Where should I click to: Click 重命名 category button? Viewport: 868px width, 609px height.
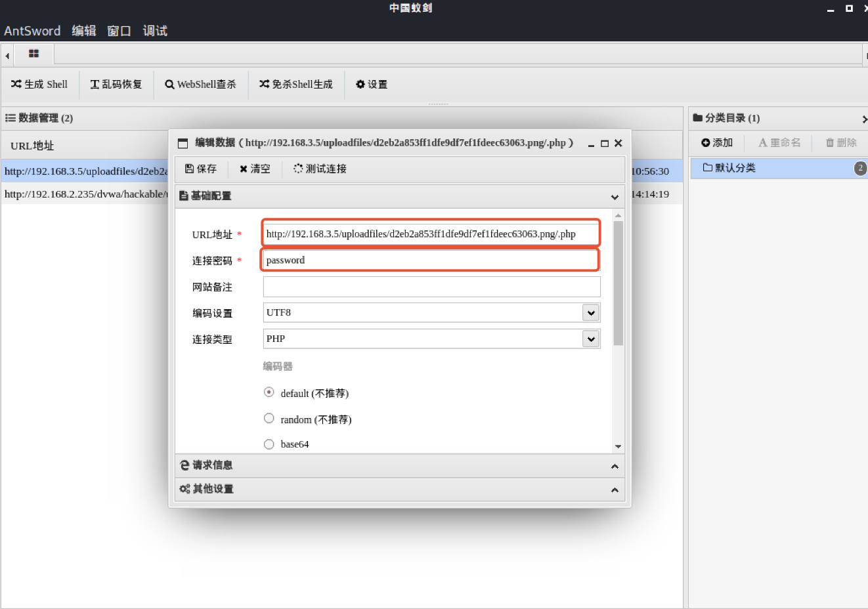(x=779, y=142)
